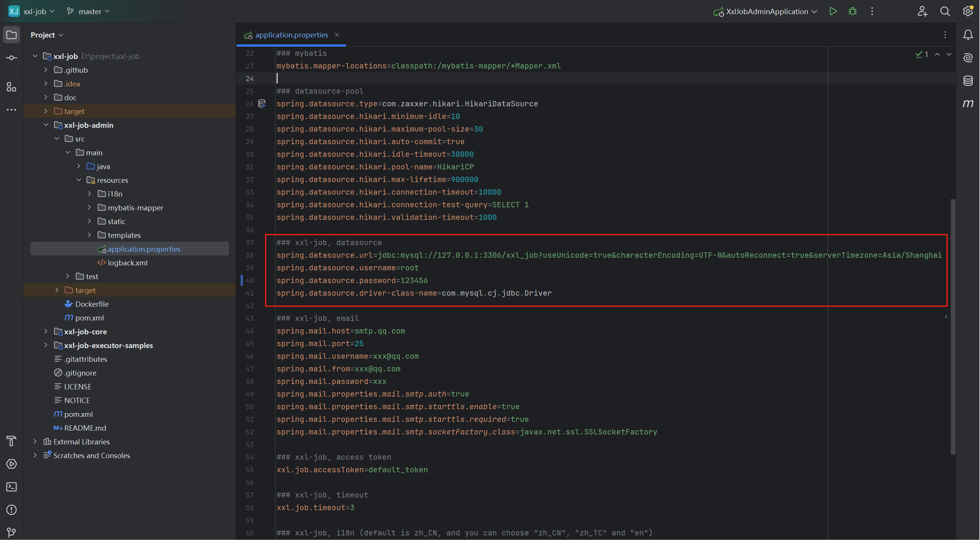Debug XxlJobAdminApplication
980x540 pixels.
point(853,11)
